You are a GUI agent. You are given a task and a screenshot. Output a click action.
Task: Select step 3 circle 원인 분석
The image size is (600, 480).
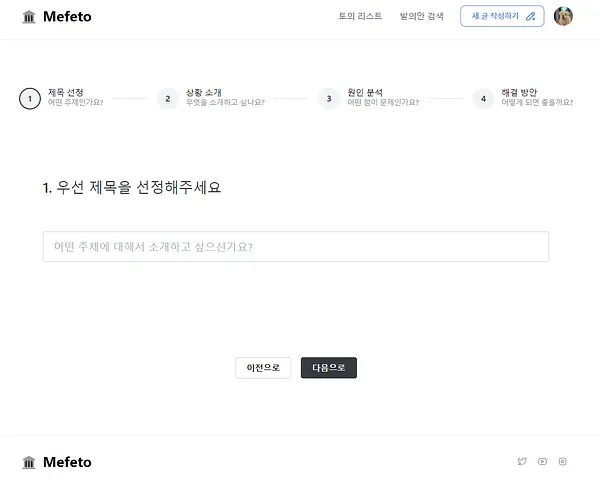[329, 99]
